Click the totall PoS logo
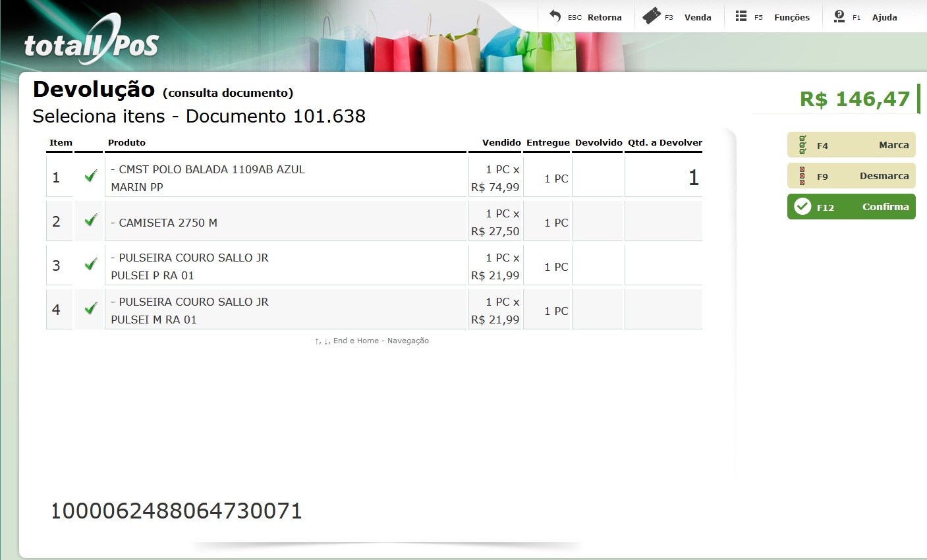927x560 pixels. [91, 42]
